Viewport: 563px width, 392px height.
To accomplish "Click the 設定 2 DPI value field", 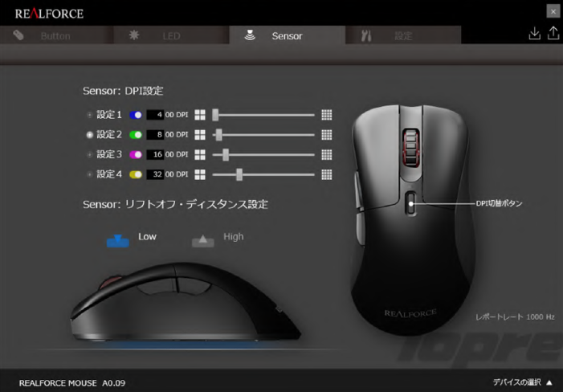I will (155, 135).
